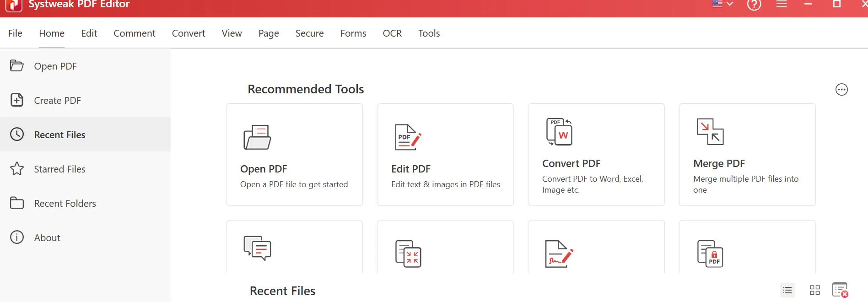Select Recent Files in the sidebar
The width and height of the screenshot is (868, 302).
pyautogui.click(x=85, y=135)
